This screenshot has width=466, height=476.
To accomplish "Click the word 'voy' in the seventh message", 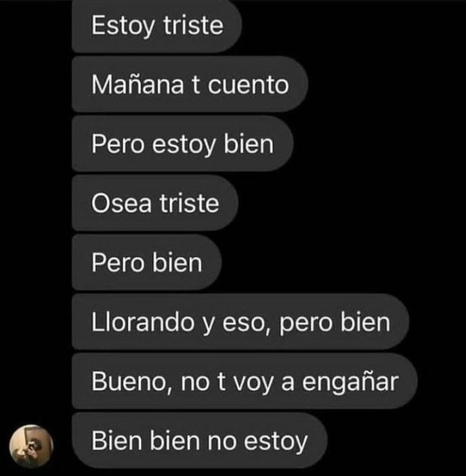I will [x=253, y=383].
